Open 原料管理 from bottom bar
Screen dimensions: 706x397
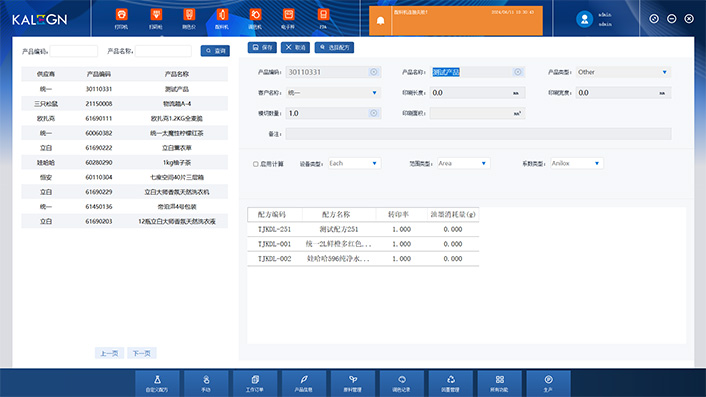(353, 383)
